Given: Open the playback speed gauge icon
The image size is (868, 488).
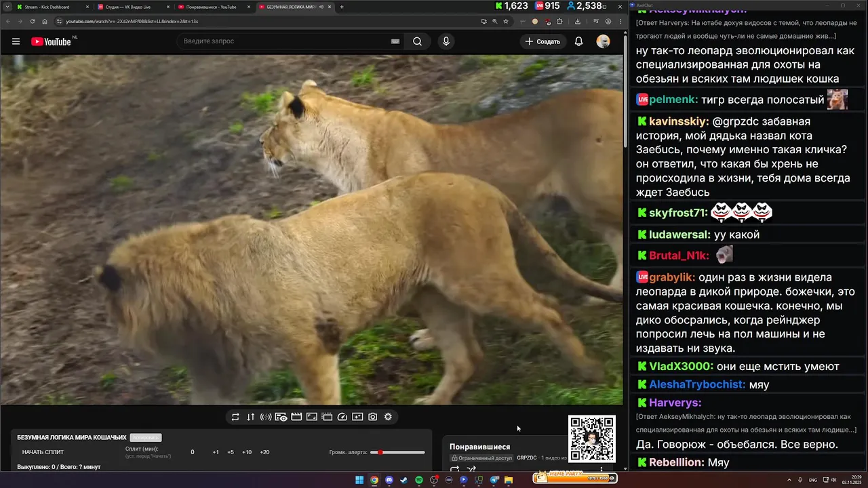Looking at the screenshot, I should [x=342, y=417].
